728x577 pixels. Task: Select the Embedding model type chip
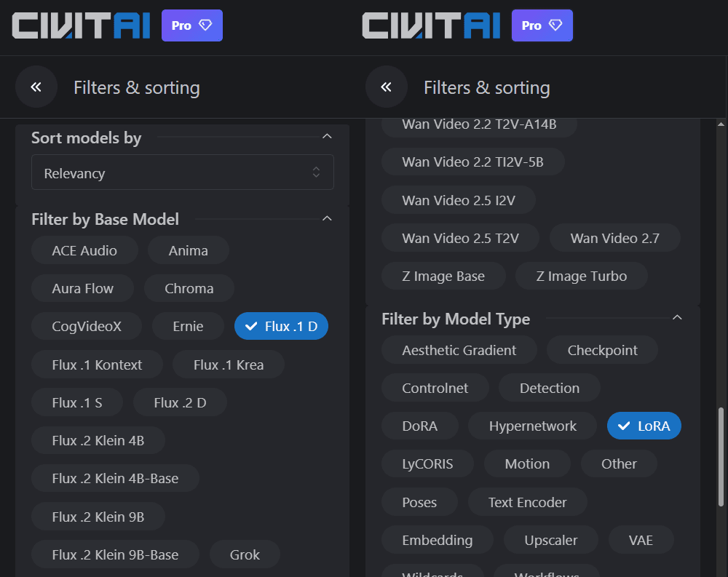pos(438,540)
